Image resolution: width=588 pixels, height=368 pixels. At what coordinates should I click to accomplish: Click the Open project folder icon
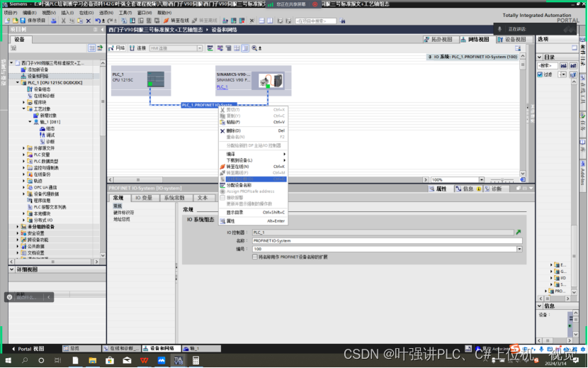click(x=15, y=21)
